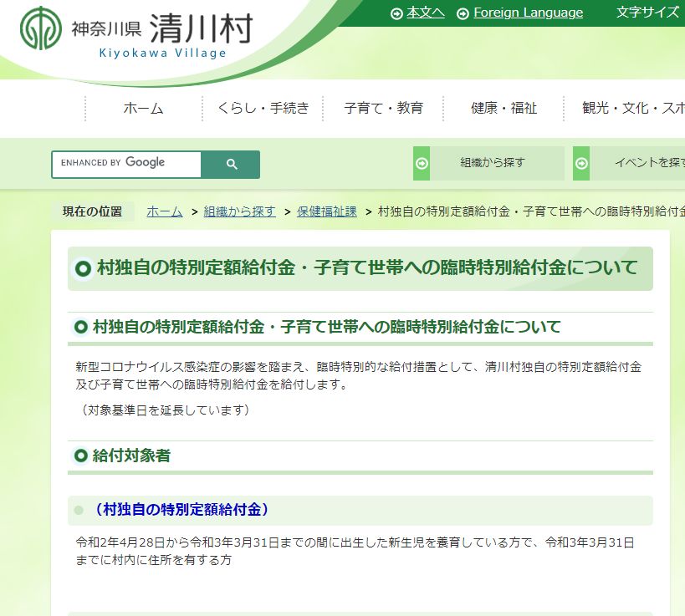Go to 保健福祉課 breadcrumb link
The image size is (685, 616).
pos(327,211)
